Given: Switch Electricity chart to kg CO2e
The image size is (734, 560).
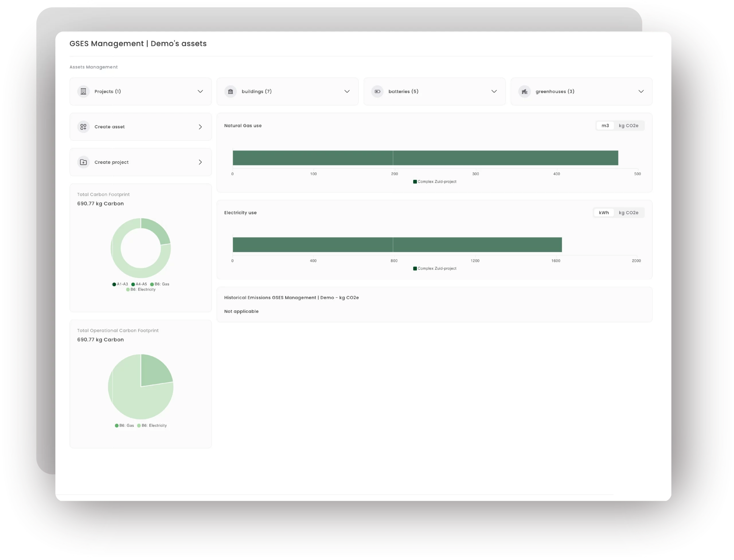Looking at the screenshot, I should pos(628,213).
